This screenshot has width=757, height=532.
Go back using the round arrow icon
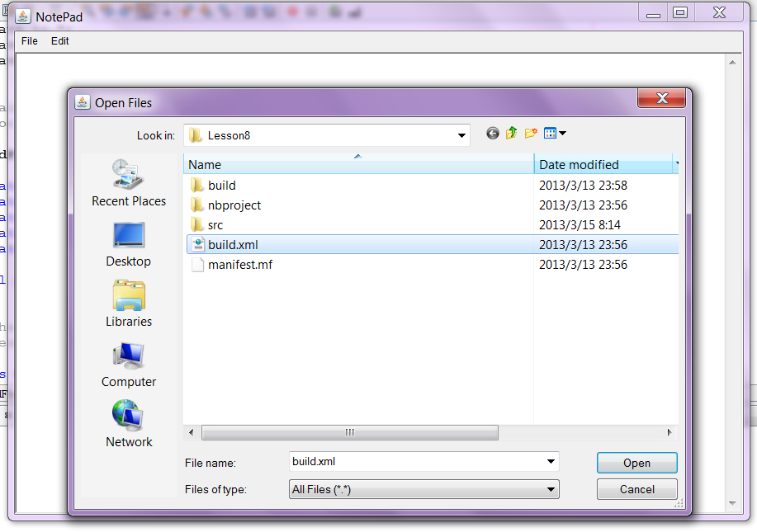click(x=493, y=133)
